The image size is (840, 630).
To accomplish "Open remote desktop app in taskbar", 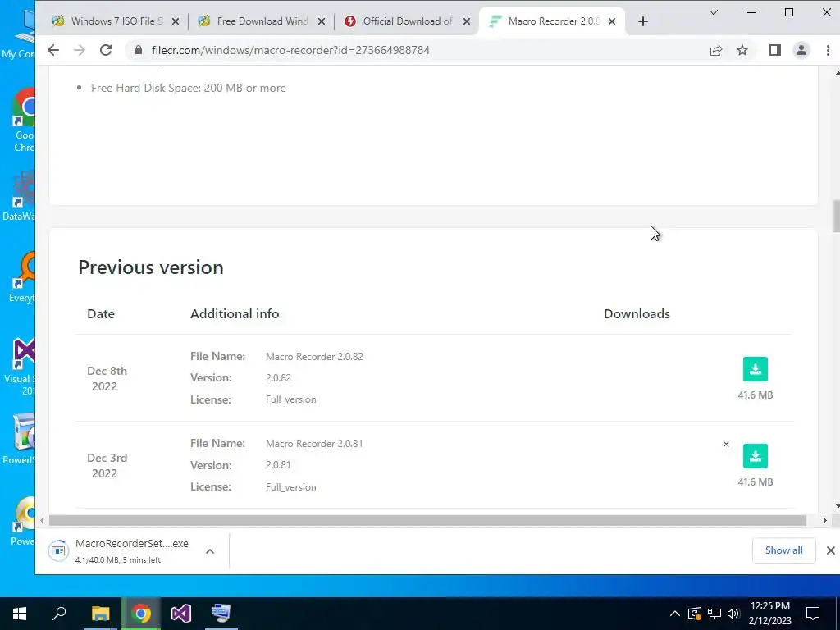I will [x=221, y=614].
